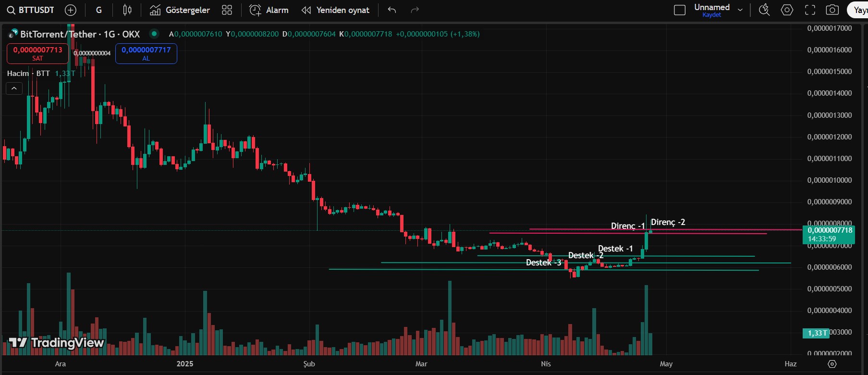Collapse the indicator legend chevron
Screen dimensions: 868x375
[14, 88]
